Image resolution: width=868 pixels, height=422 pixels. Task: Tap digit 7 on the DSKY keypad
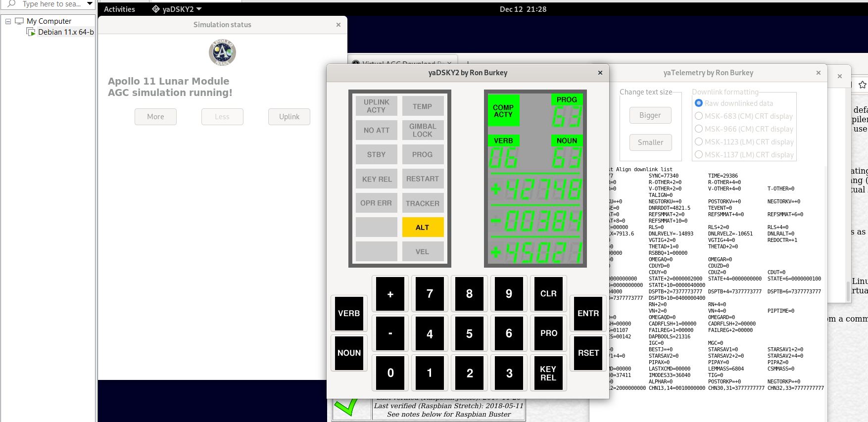430,294
